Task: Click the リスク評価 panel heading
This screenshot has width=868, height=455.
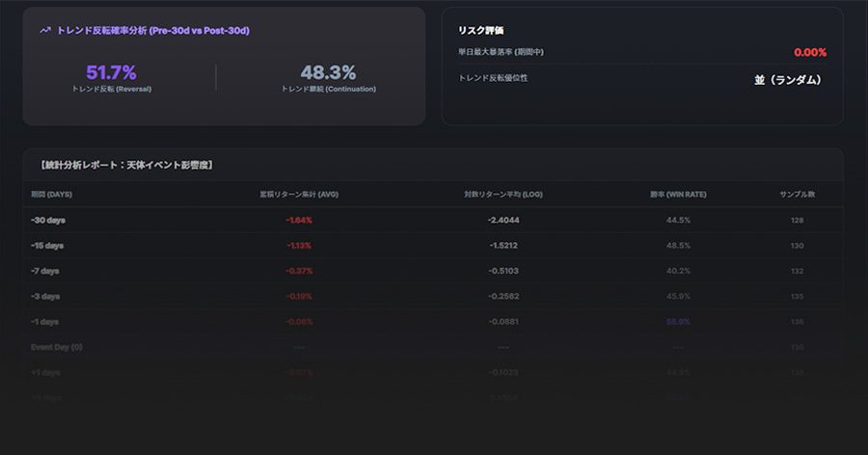Action: (x=481, y=31)
